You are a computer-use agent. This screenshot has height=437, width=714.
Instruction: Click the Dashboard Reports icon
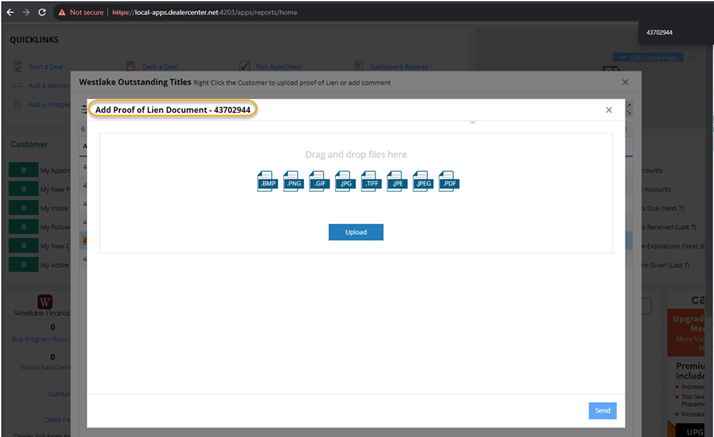(358, 66)
